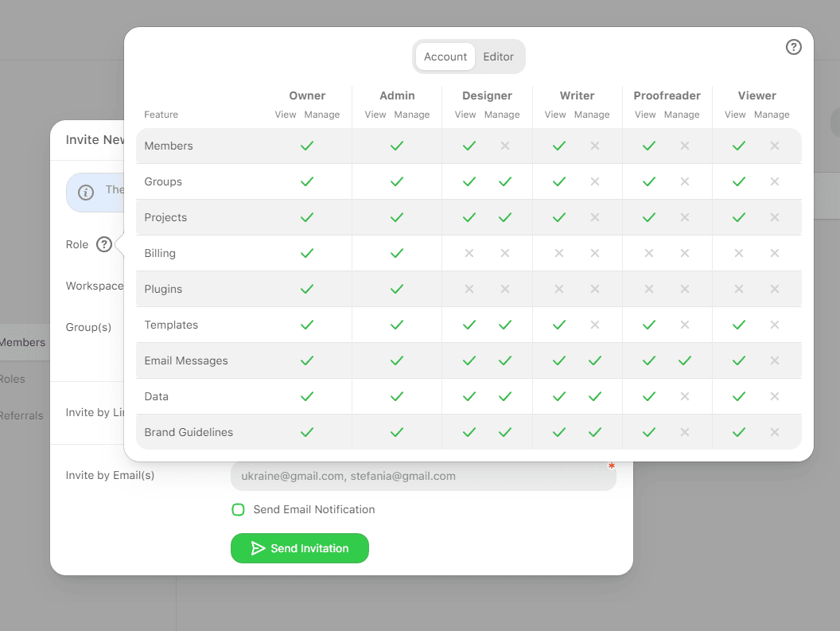This screenshot has height=631, width=840.
Task: Click the Send Invitation button
Action: click(300, 548)
